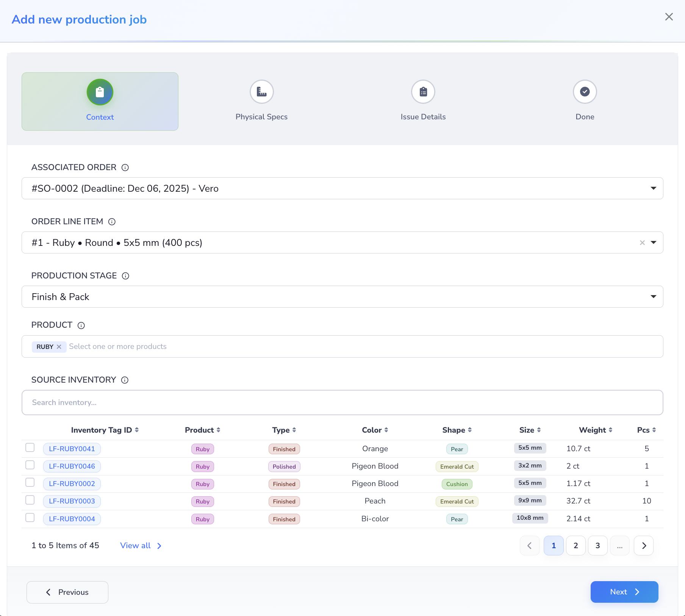The image size is (685, 616).
Task: Click the Context step clipboard icon
Action: 100,92
